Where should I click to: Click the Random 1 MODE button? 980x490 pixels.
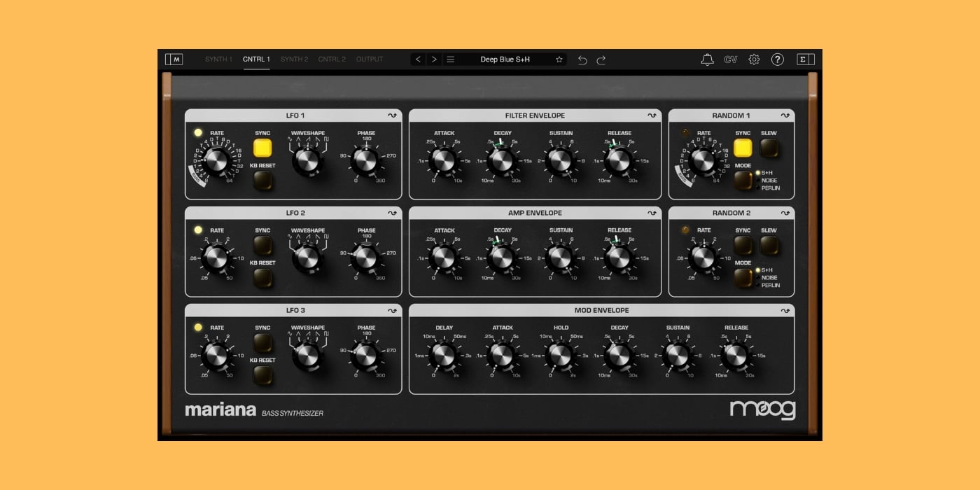pyautogui.click(x=743, y=181)
